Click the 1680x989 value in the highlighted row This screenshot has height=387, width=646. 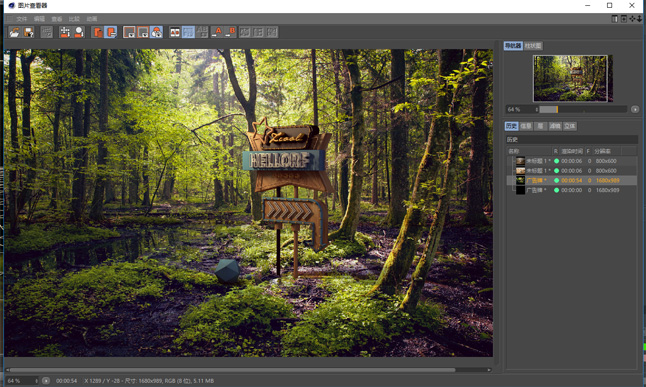point(607,181)
